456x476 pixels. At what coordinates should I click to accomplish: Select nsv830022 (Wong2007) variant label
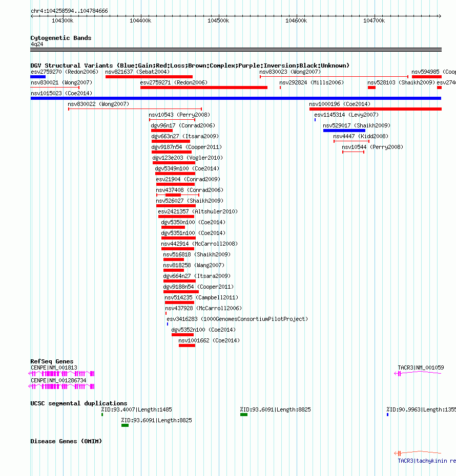(98, 104)
